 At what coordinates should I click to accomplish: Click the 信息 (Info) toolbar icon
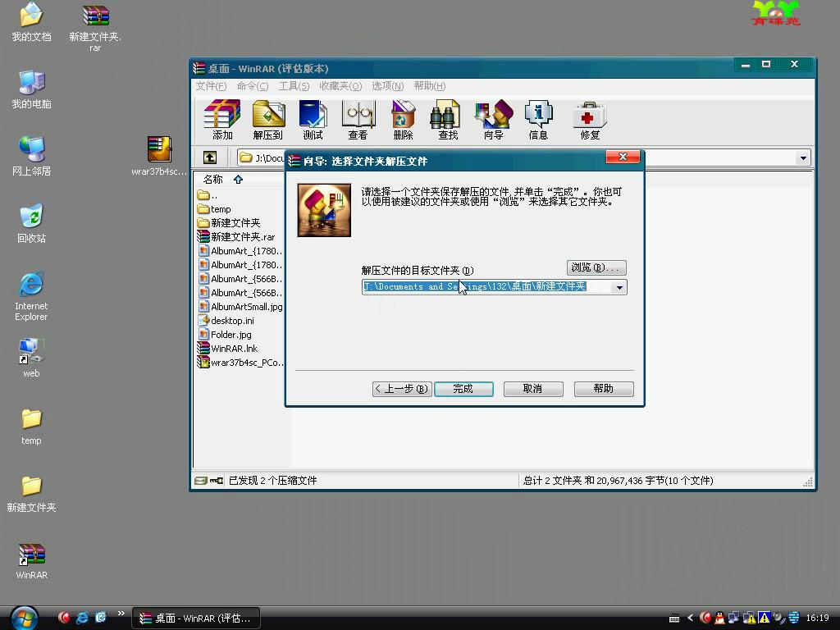[538, 120]
